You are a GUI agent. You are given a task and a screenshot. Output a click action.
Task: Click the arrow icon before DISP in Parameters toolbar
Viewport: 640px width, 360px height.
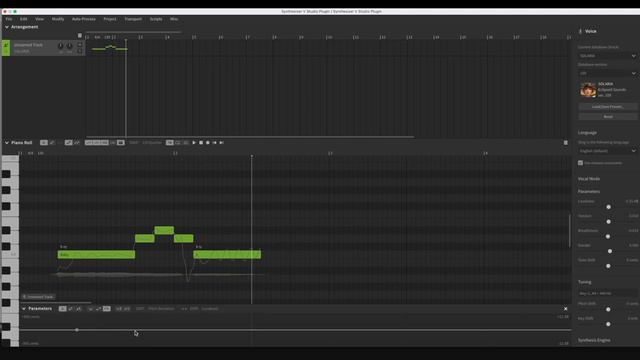click(x=184, y=309)
